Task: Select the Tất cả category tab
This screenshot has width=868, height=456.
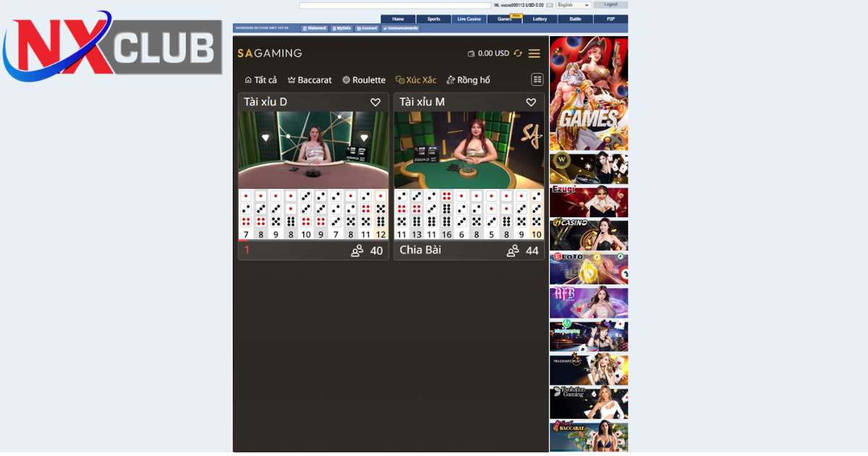Action: [x=260, y=80]
